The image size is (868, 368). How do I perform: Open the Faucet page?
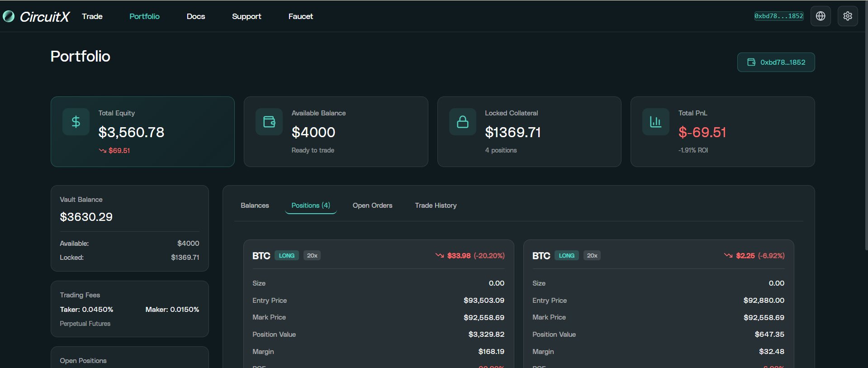point(301,16)
